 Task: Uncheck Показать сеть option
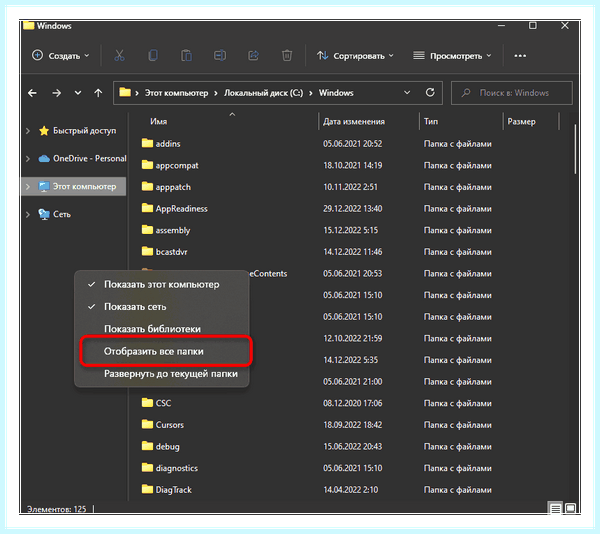point(161,307)
